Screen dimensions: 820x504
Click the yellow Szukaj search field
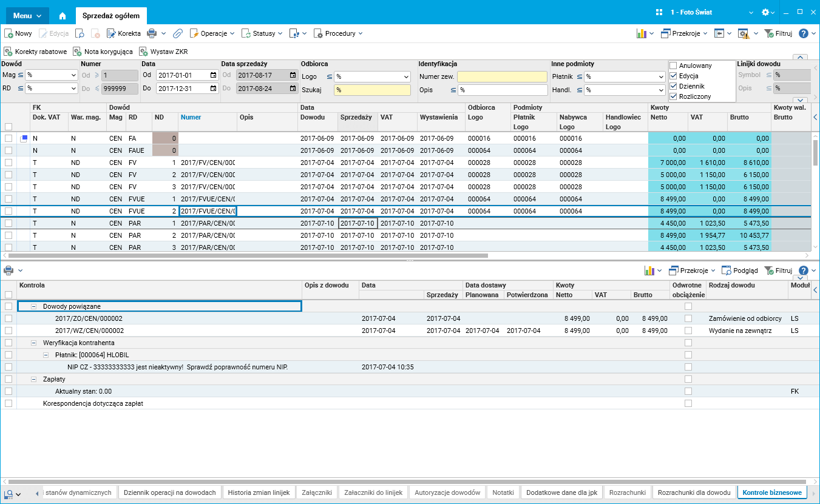[372, 90]
